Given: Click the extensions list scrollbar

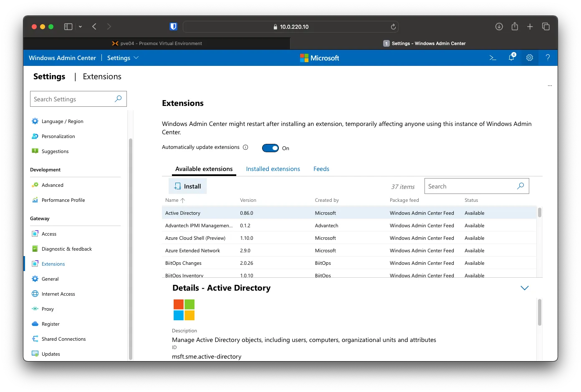Looking at the screenshot, I should click(x=540, y=212).
